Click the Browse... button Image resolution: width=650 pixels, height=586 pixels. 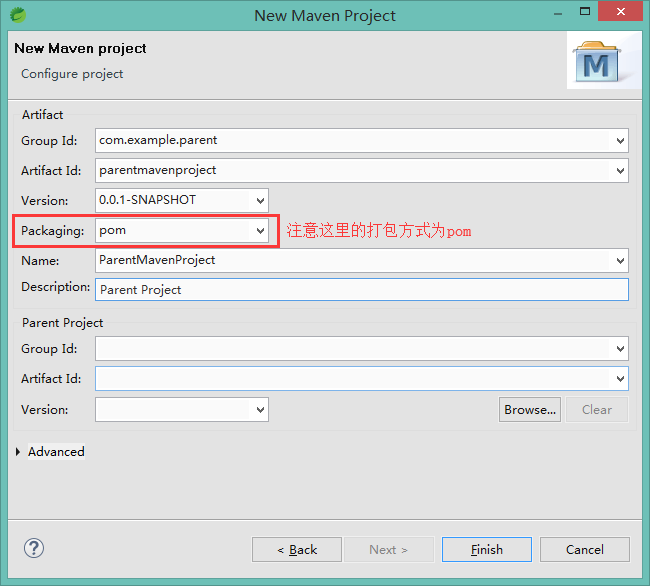coord(530,409)
